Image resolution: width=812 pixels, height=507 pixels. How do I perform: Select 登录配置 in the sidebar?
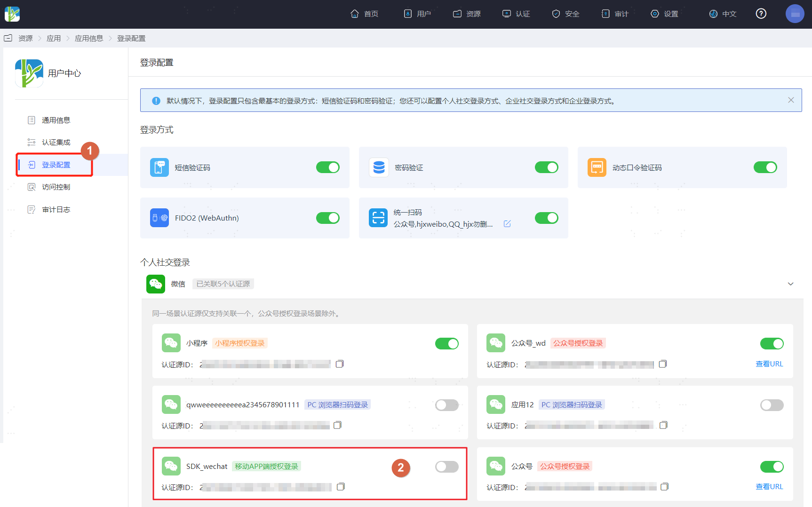[56, 165]
